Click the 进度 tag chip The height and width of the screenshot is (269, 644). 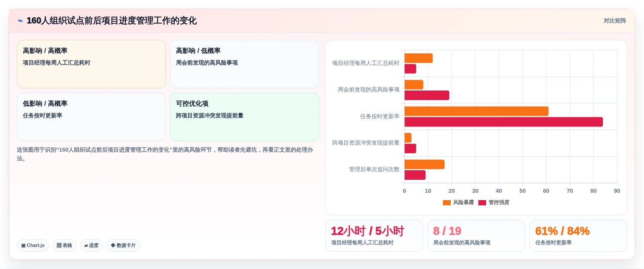tap(91, 246)
